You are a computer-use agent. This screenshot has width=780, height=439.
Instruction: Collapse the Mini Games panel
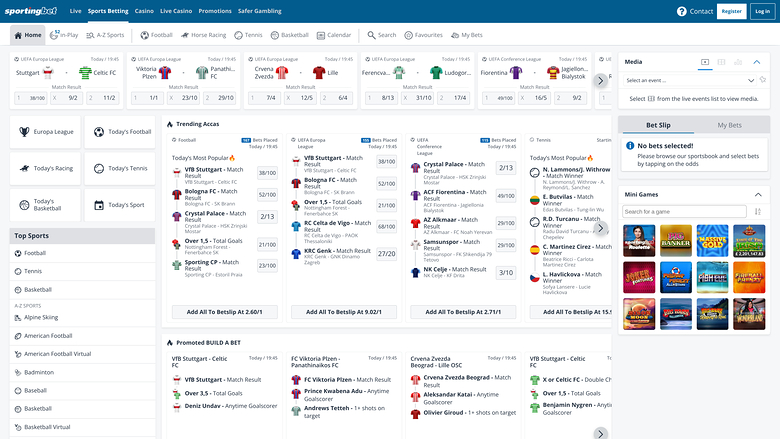(757, 193)
